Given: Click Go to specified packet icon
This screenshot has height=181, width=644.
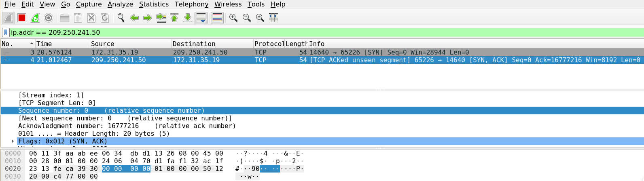Looking at the screenshot, I should [161, 18].
